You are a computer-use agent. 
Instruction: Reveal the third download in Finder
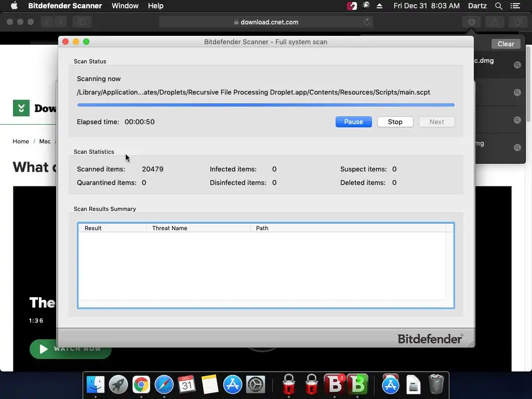coord(517,120)
